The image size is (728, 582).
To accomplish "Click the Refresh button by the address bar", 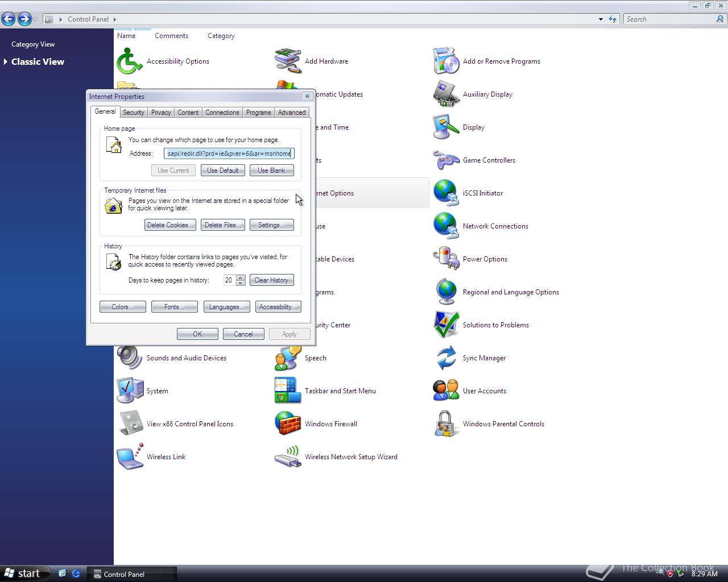I will (x=613, y=19).
